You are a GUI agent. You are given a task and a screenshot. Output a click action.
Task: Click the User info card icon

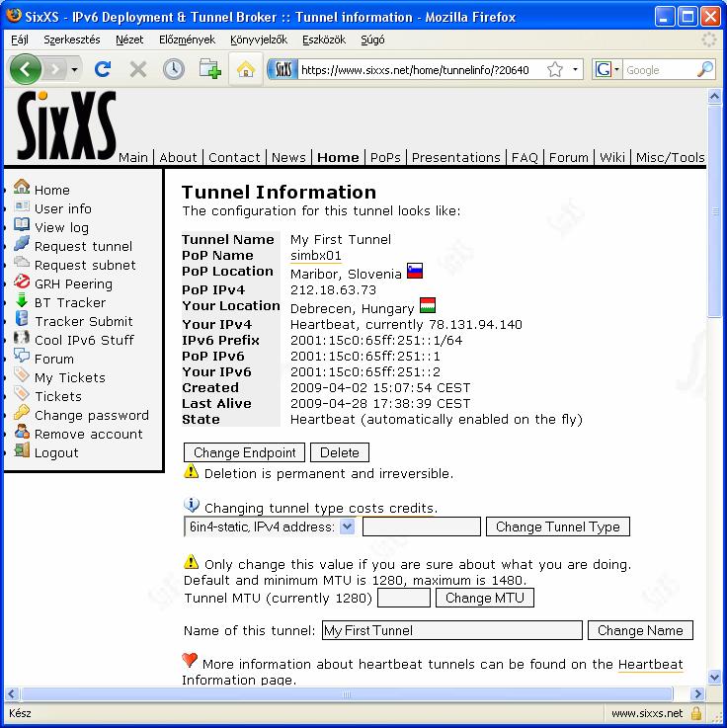pos(22,205)
